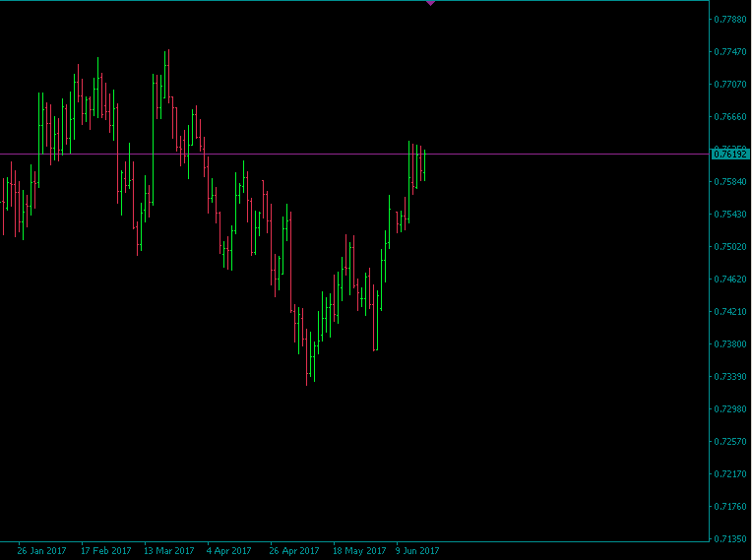The image size is (752, 560).
Task: Click the 0.74620 price scale label
Action: click(x=730, y=280)
